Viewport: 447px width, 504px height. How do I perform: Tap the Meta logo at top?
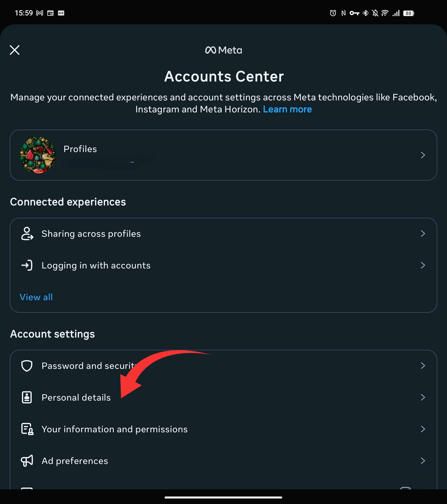point(223,50)
